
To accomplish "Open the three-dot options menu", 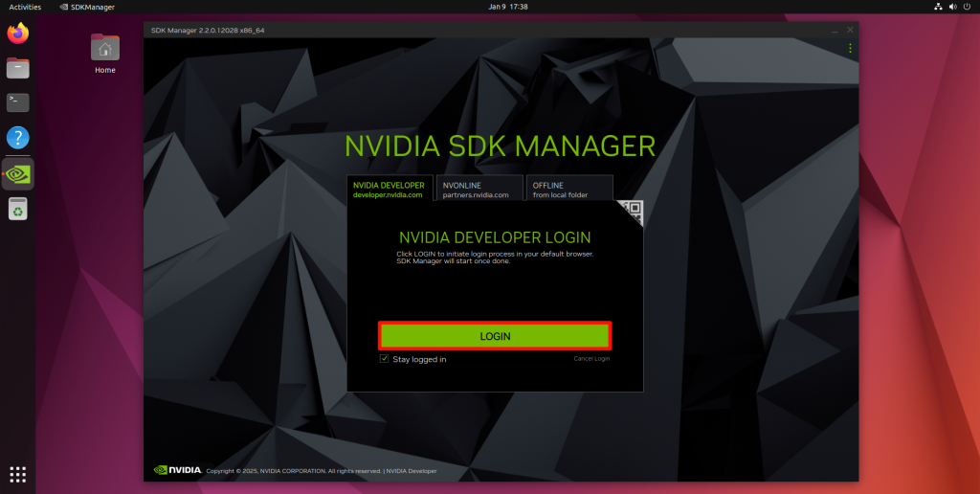I will coord(849,48).
